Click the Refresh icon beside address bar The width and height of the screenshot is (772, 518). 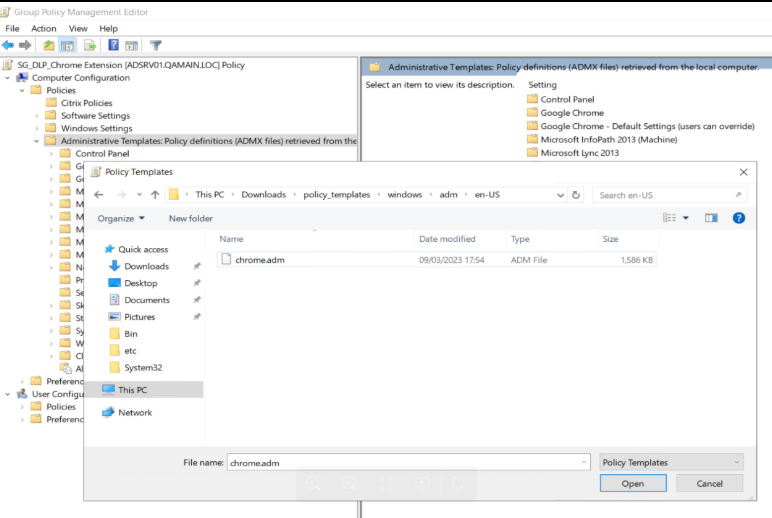[576, 195]
